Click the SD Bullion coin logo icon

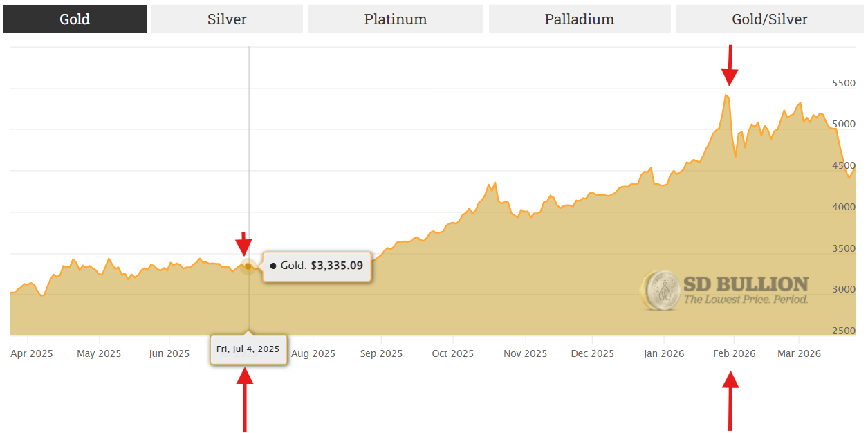(x=659, y=290)
